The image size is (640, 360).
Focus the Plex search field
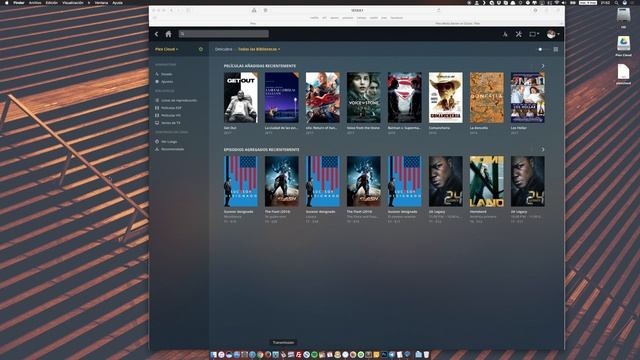point(224,34)
